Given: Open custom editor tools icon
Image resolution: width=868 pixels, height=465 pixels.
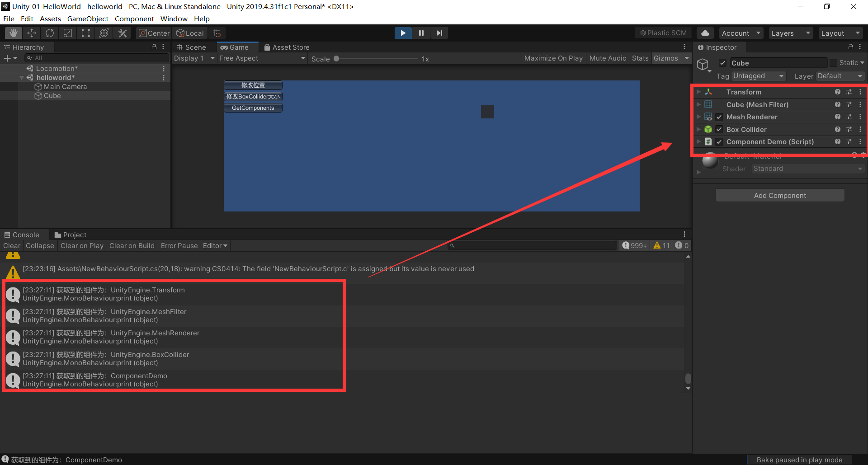Looking at the screenshot, I should 122,33.
